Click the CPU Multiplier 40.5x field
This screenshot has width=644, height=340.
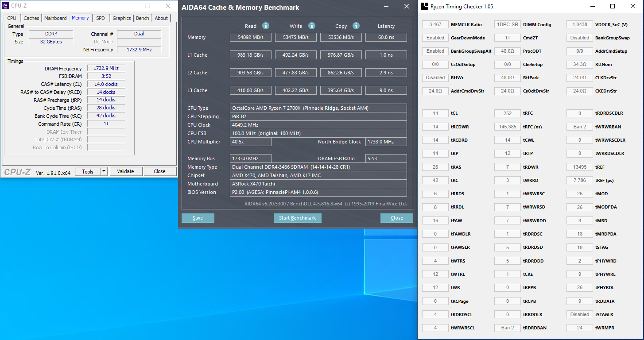[x=251, y=142]
